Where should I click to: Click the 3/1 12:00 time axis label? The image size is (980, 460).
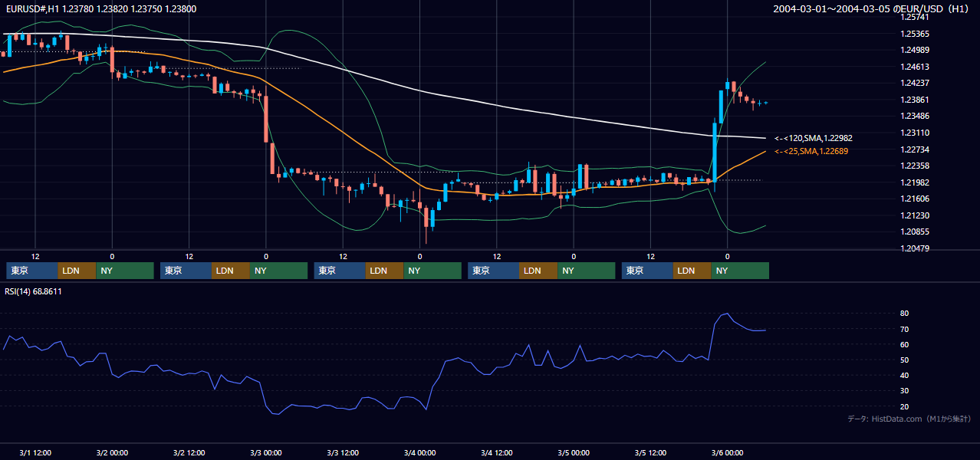pos(35,452)
